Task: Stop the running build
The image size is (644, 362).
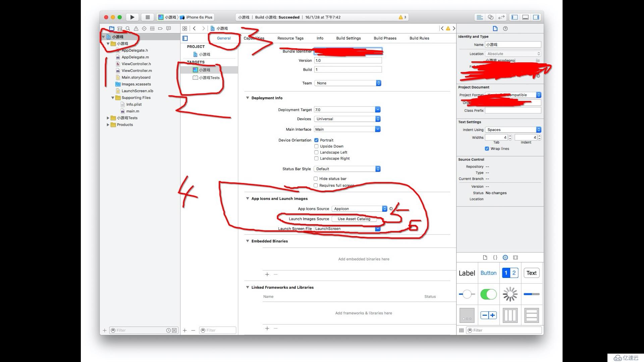Action: tap(147, 17)
